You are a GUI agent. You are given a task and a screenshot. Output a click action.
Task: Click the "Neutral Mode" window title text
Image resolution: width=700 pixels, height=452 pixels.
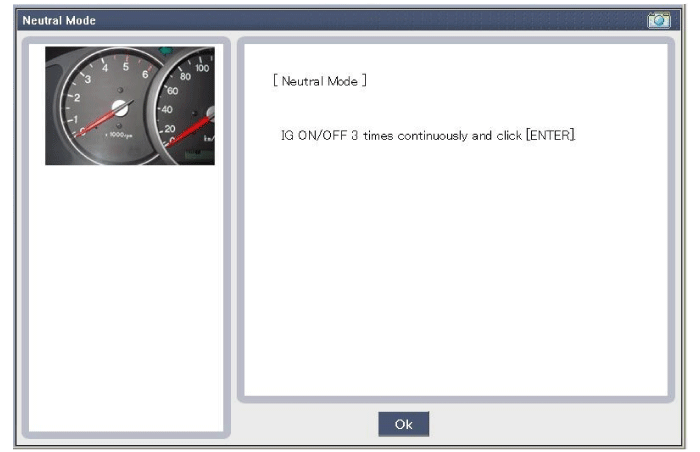pos(59,21)
